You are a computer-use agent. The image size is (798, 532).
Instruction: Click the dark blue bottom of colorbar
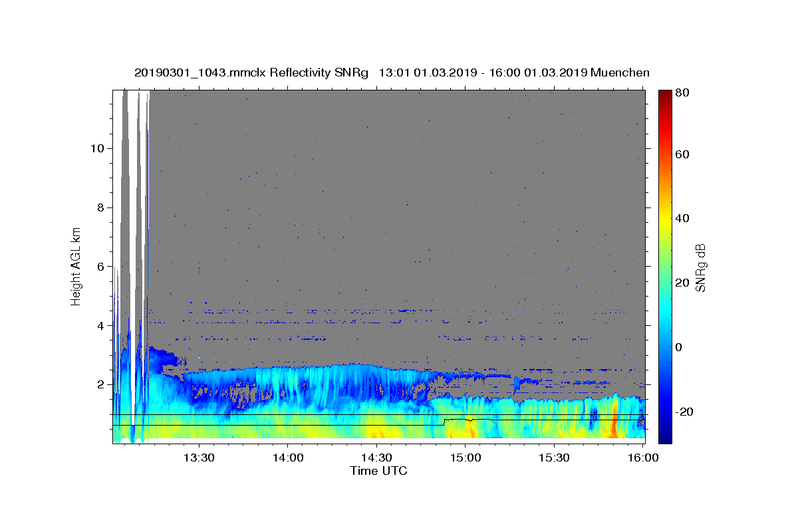click(x=665, y=436)
